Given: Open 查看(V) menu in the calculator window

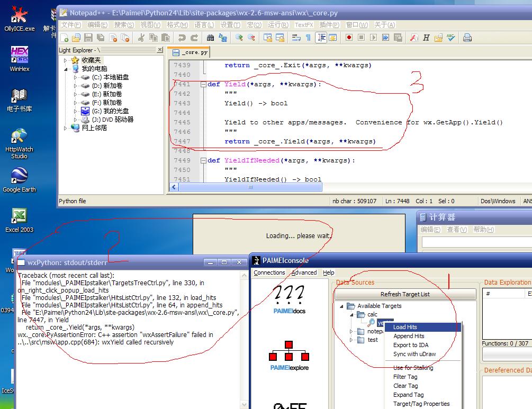Looking at the screenshot, I should pos(457,230).
